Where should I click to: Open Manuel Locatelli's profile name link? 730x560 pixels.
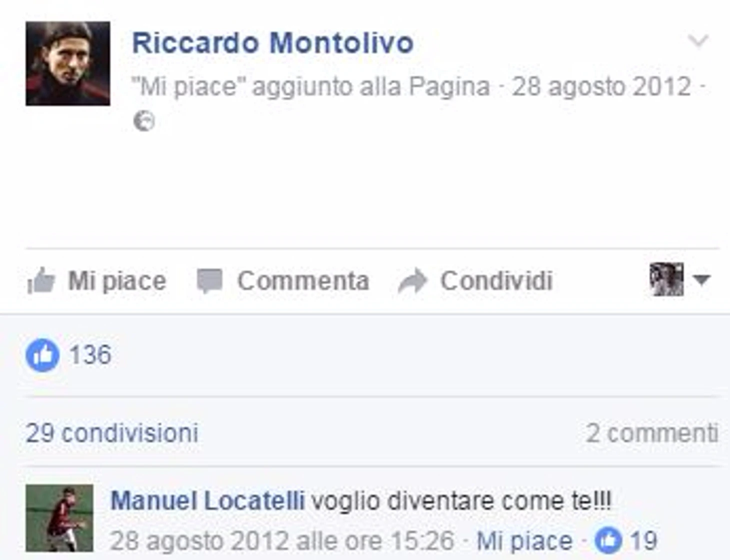pyautogui.click(x=207, y=501)
